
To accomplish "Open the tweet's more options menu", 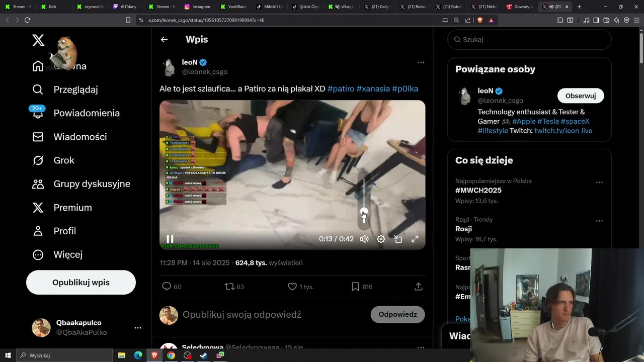I will [421, 62].
